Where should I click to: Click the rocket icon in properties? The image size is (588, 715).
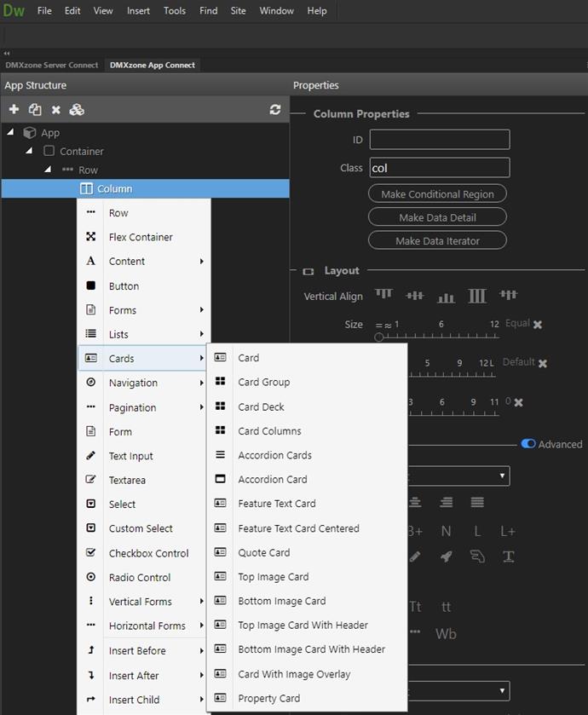447,556
